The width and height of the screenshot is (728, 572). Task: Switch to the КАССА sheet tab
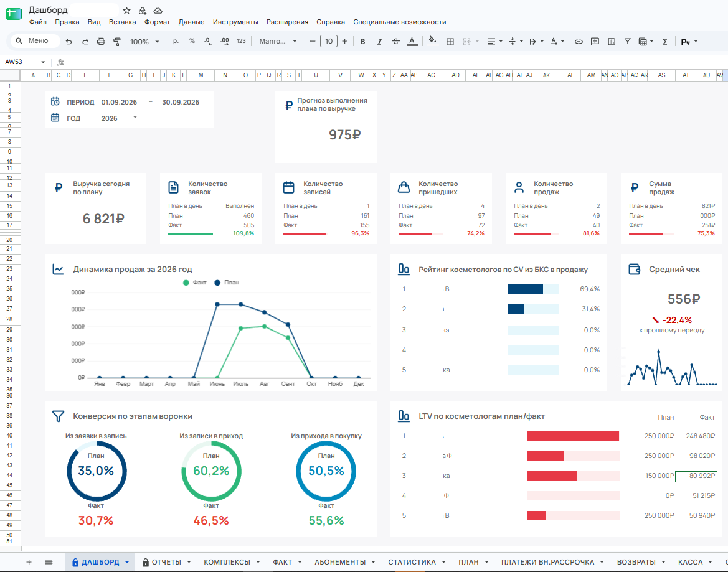click(x=691, y=562)
